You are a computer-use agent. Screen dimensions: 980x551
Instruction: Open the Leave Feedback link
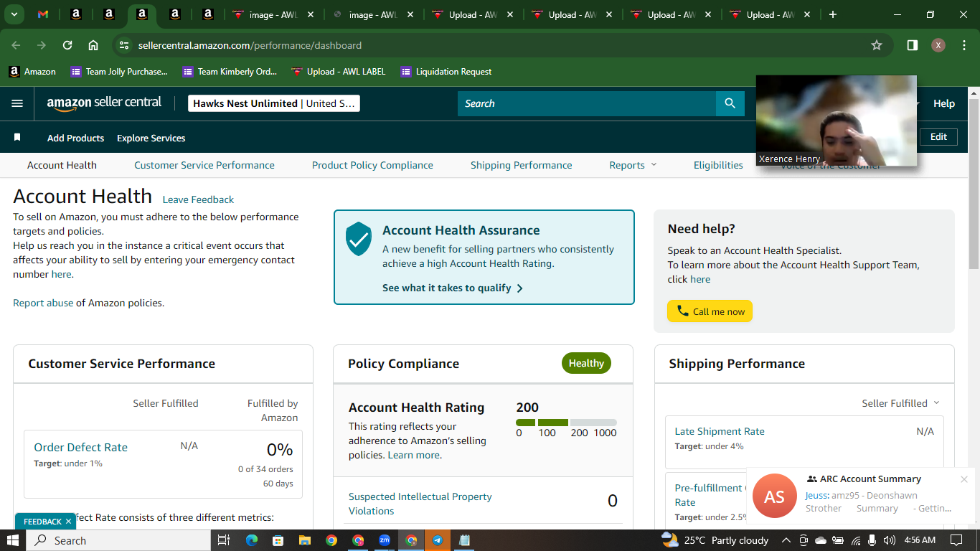(198, 199)
